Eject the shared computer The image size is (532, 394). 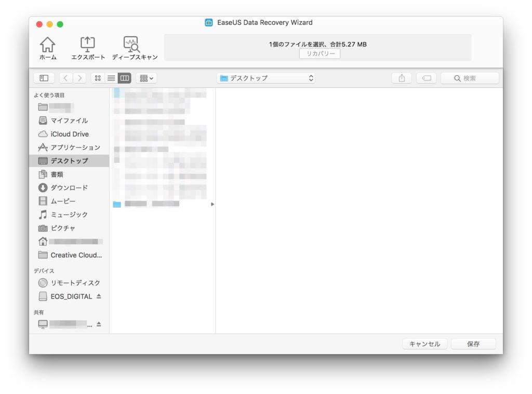click(x=99, y=324)
